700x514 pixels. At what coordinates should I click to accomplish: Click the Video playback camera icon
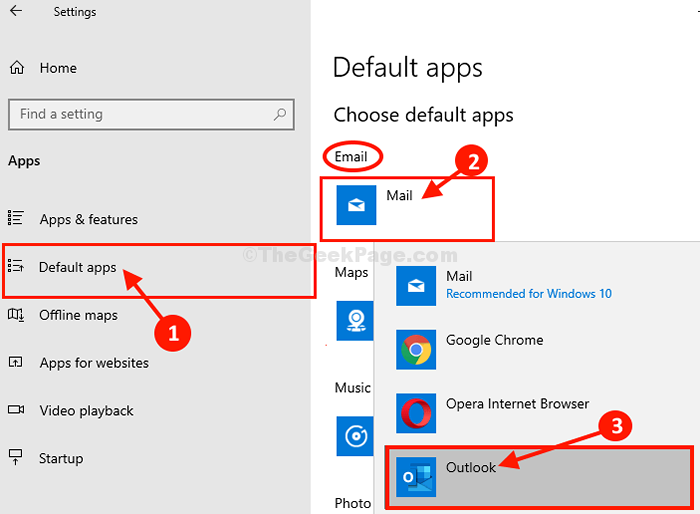pyautogui.click(x=16, y=410)
